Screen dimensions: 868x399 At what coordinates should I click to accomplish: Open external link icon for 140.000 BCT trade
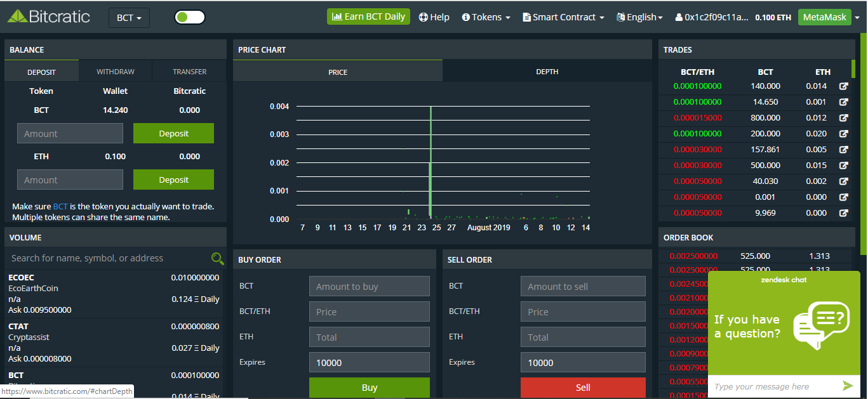[843, 86]
